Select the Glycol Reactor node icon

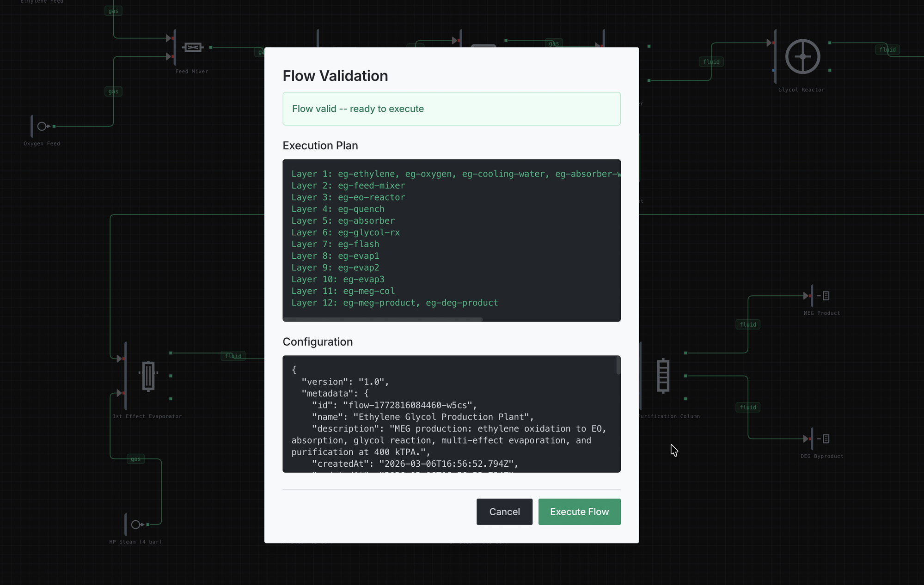pyautogui.click(x=803, y=57)
